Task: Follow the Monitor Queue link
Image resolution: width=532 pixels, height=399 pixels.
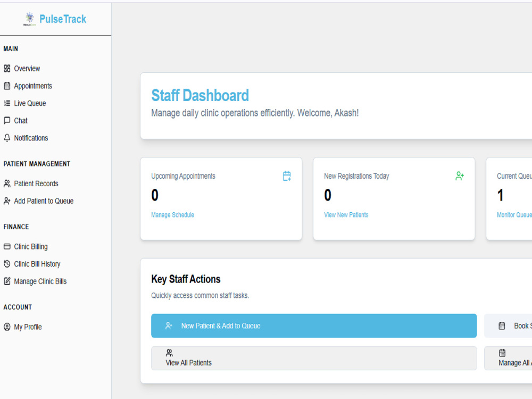Action: click(x=514, y=215)
